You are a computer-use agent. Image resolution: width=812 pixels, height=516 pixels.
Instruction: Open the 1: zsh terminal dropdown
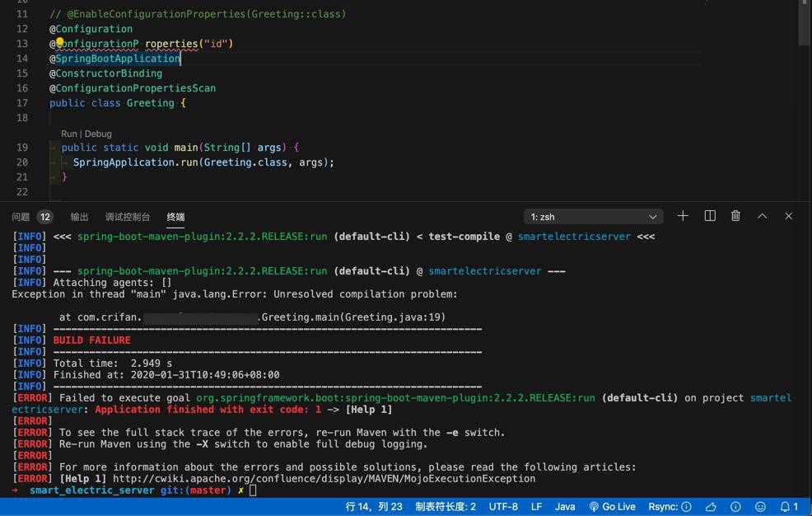click(594, 217)
